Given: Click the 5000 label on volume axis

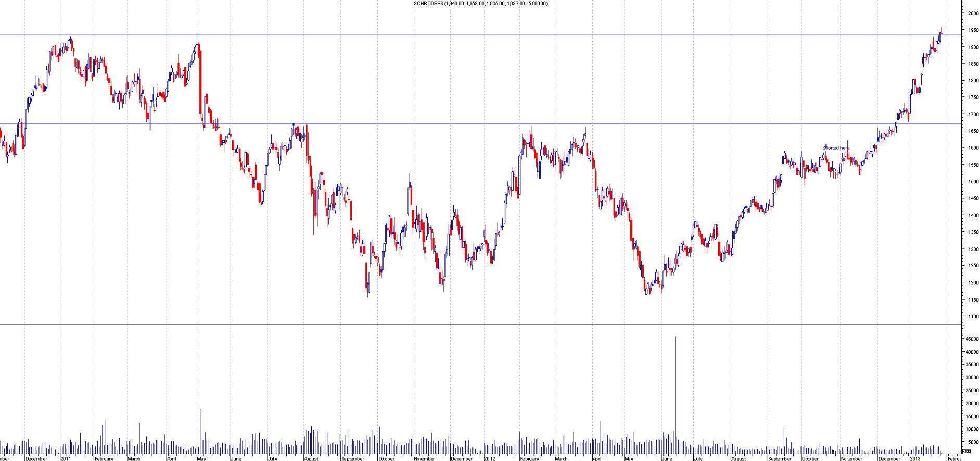Looking at the screenshot, I should point(972,442).
